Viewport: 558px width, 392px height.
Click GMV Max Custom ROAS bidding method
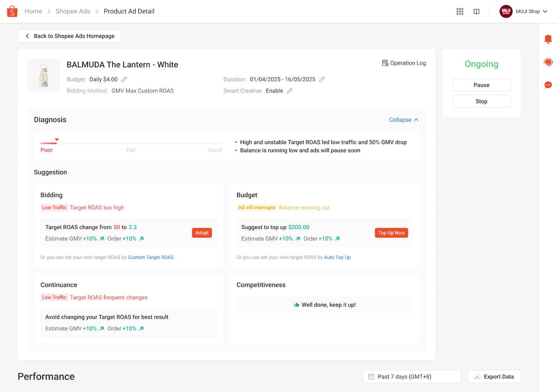[143, 91]
